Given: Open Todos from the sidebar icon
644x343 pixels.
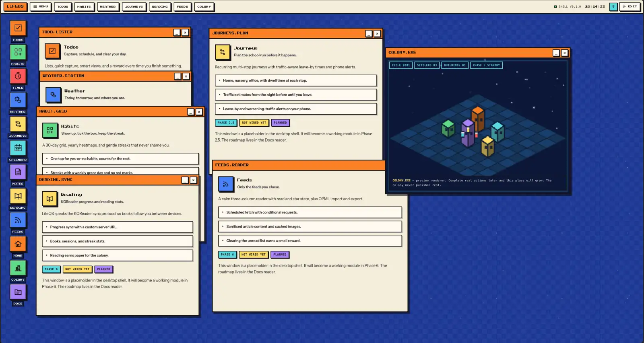Looking at the screenshot, I should 18,28.
